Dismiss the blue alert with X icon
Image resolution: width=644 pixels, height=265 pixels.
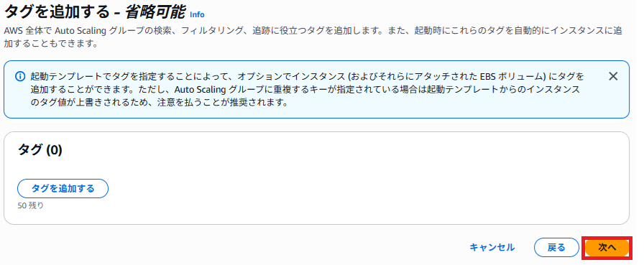point(613,76)
